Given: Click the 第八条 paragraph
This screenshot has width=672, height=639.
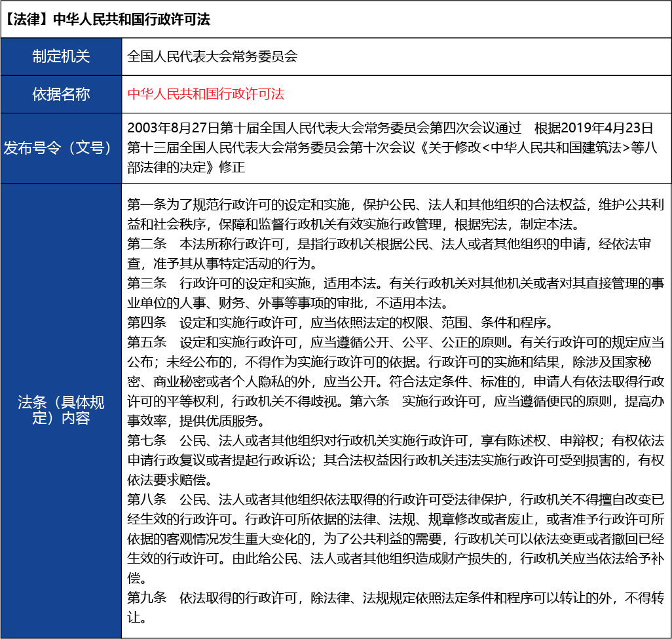Looking at the screenshot, I should tap(395, 539).
